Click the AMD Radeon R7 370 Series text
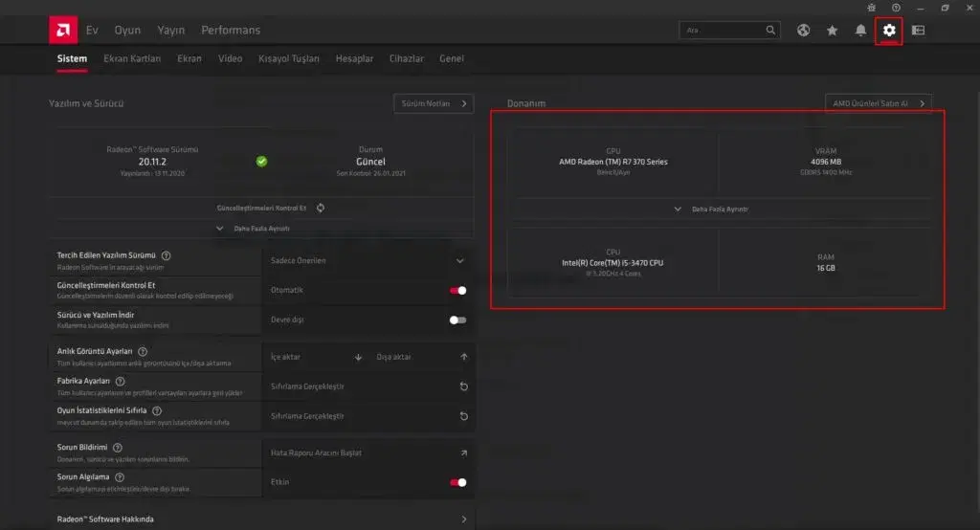The image size is (980, 530). point(613,162)
